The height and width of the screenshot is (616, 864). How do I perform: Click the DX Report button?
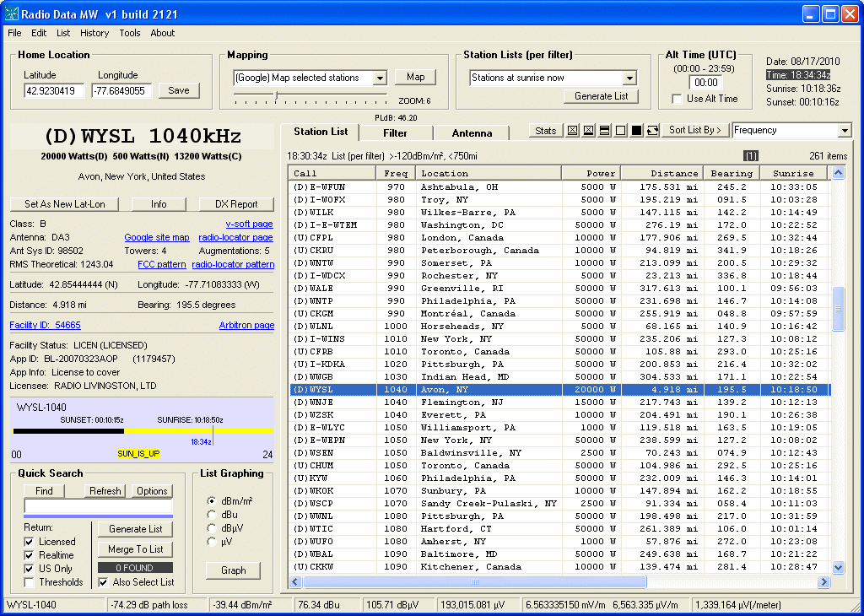click(x=235, y=204)
